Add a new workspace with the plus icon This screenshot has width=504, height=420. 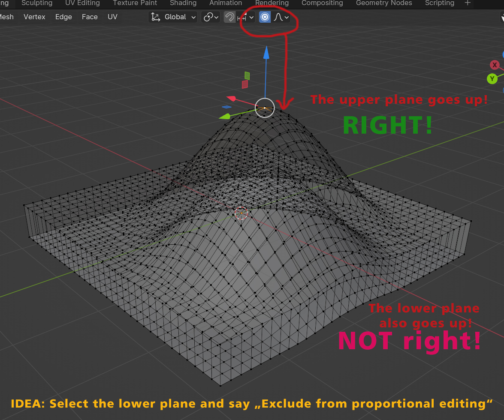[x=468, y=3]
